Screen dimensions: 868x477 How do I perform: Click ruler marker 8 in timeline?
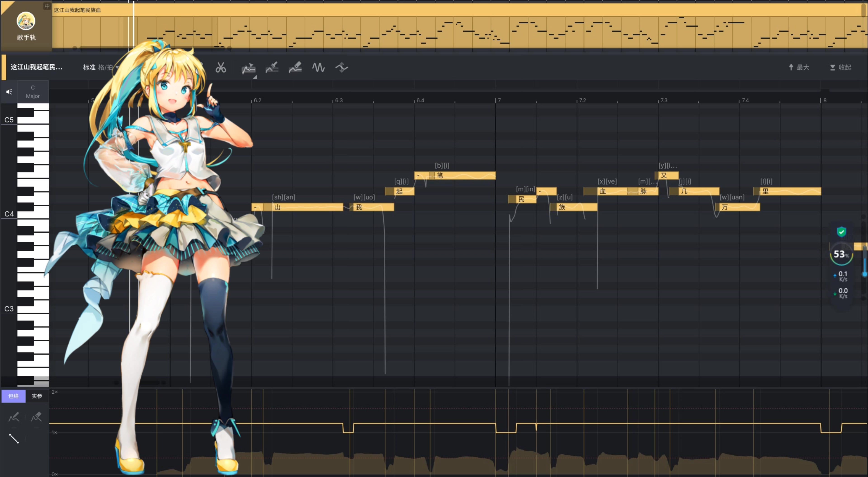(825, 100)
